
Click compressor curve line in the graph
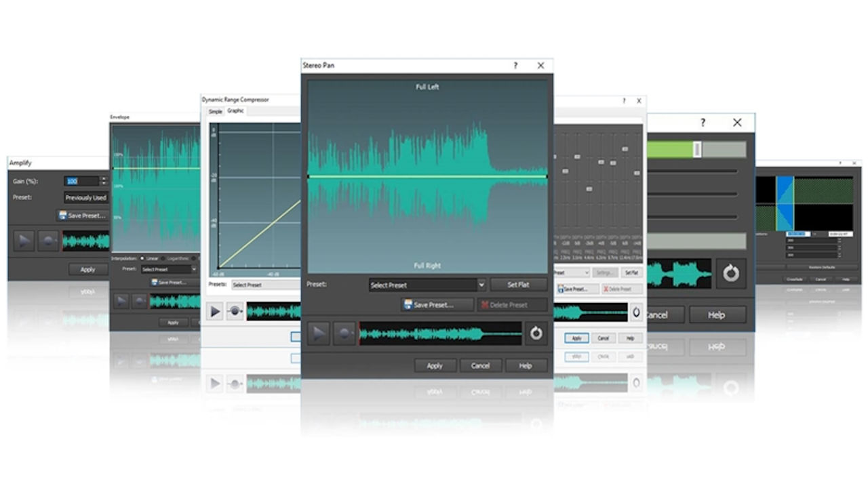(261, 232)
